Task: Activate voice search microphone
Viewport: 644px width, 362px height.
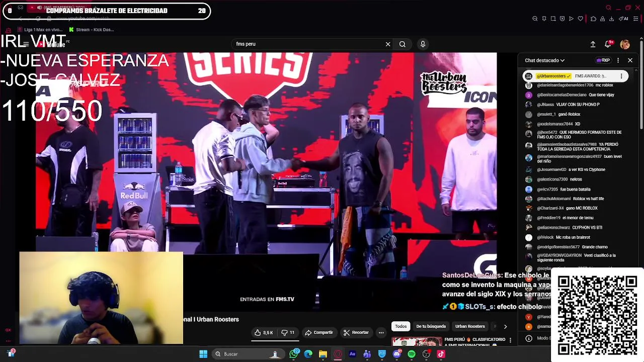Action: click(x=423, y=44)
